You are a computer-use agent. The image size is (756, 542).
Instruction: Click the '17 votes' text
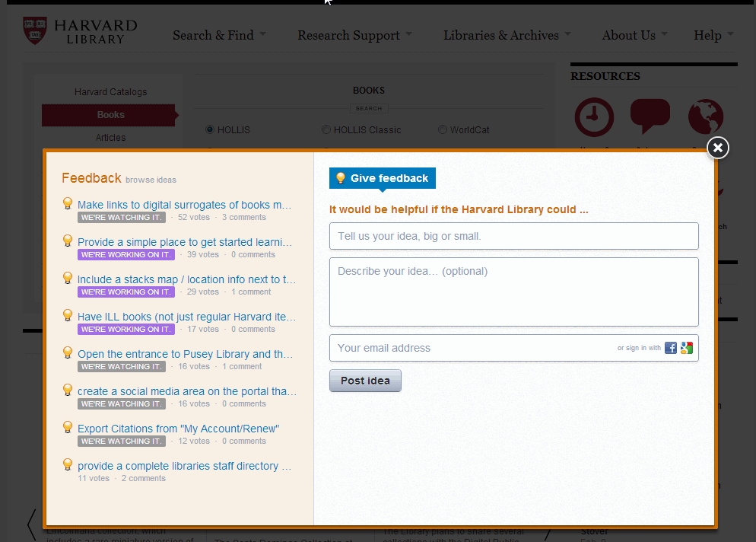pos(202,329)
